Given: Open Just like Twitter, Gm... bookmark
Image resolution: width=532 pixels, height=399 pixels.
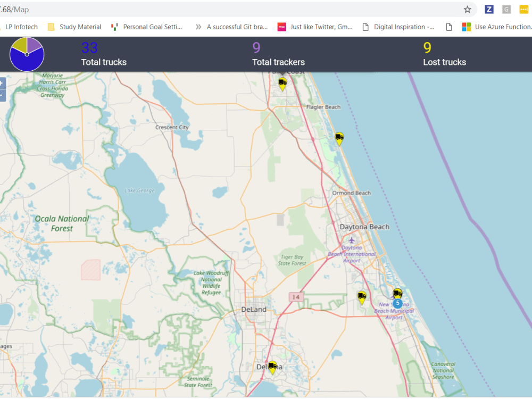Looking at the screenshot, I should pyautogui.click(x=315, y=27).
